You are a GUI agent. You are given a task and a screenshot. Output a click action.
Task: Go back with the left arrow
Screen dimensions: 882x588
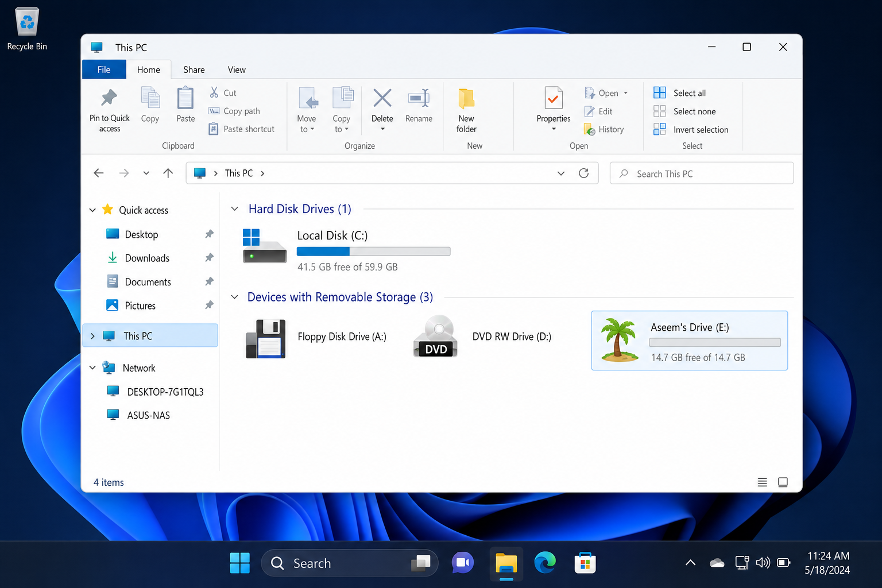click(x=99, y=173)
